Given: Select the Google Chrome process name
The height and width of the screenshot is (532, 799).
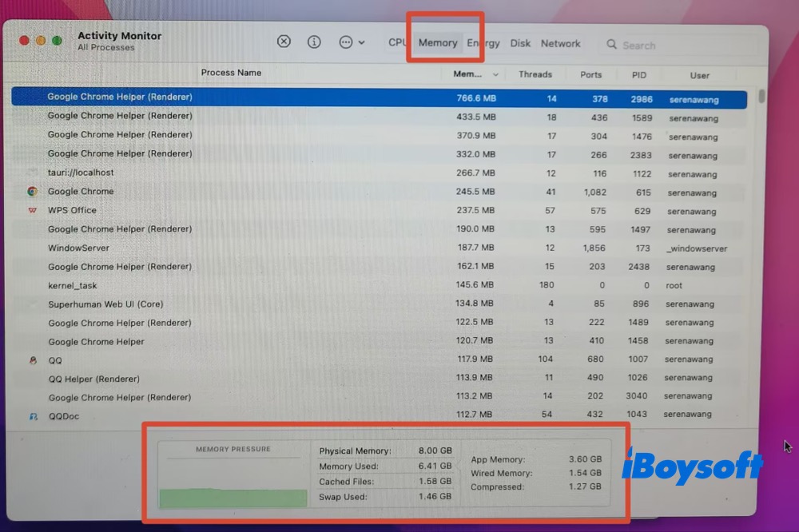Looking at the screenshot, I should pyautogui.click(x=81, y=191).
